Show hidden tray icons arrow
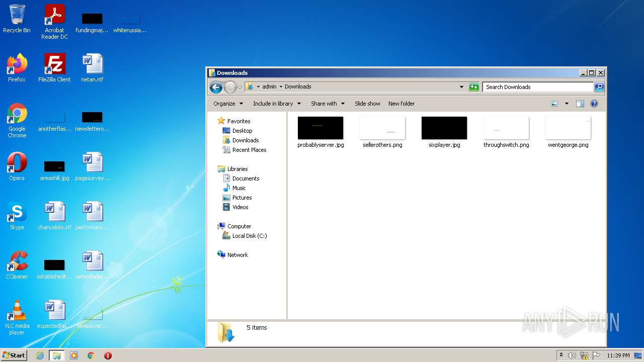Image resolution: width=644 pixels, height=362 pixels. [x=561, y=355]
